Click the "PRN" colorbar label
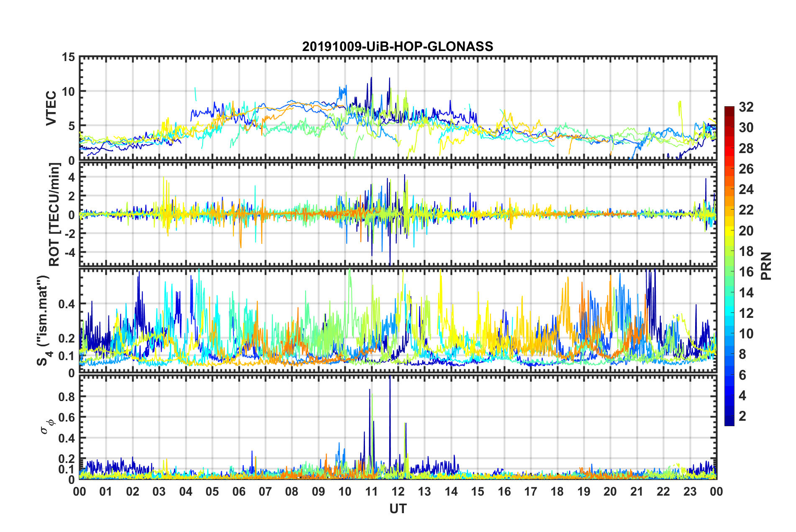The width and height of the screenshot is (796, 532). (x=766, y=266)
